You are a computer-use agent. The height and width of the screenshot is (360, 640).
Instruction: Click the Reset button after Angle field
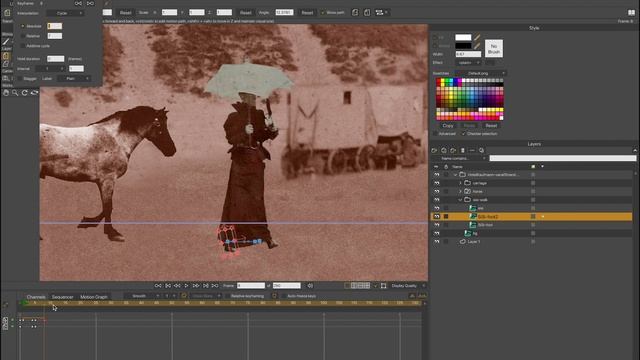click(x=307, y=13)
